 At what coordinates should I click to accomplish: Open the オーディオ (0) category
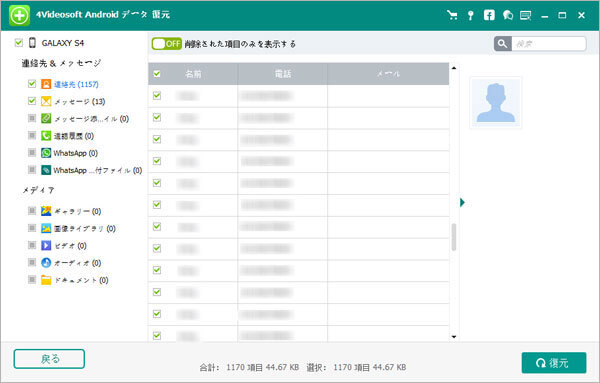77,263
